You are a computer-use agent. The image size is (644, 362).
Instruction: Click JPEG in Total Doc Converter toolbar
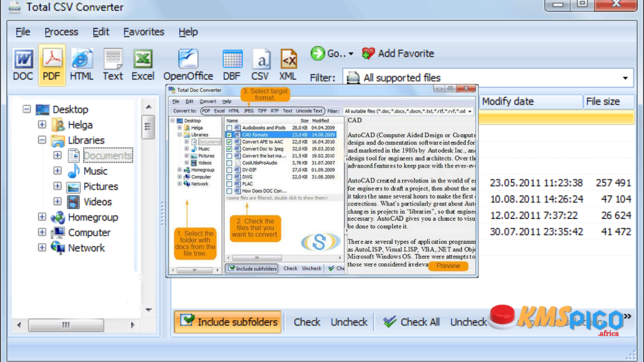pos(249,111)
